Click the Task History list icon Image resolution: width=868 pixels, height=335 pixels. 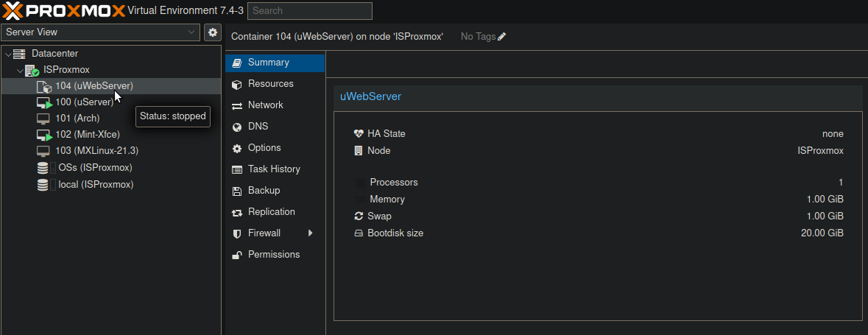point(237,170)
